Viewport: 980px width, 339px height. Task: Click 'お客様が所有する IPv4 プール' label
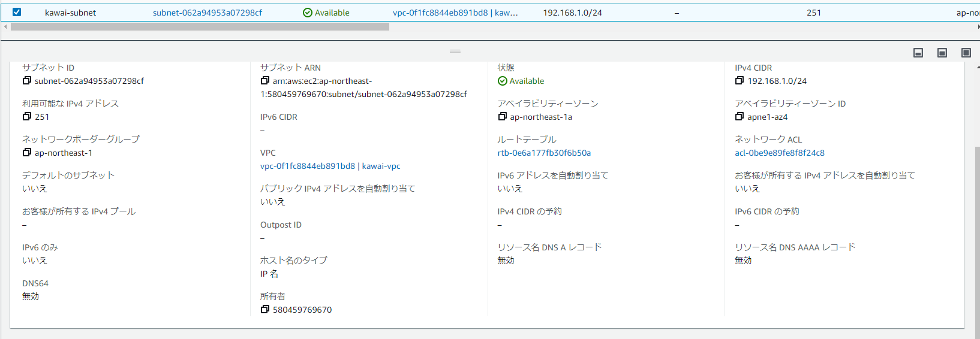[x=79, y=211]
